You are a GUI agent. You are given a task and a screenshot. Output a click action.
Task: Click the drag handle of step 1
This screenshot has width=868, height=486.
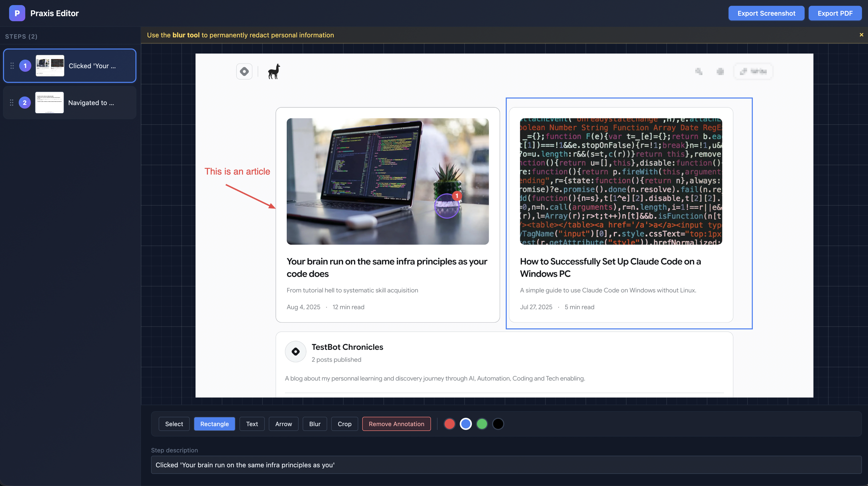click(x=12, y=66)
